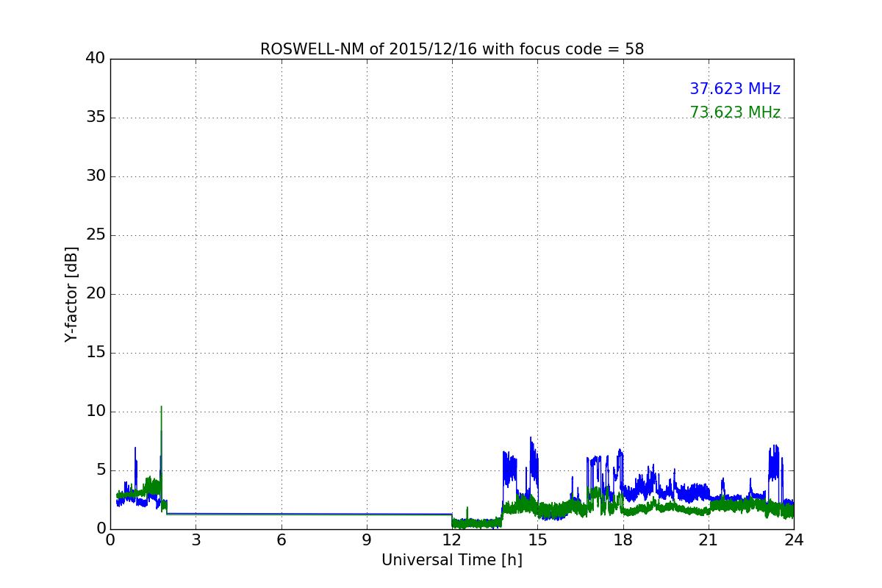Click the x-axis tick label 9
The height and width of the screenshot is (588, 882).
tap(367, 540)
